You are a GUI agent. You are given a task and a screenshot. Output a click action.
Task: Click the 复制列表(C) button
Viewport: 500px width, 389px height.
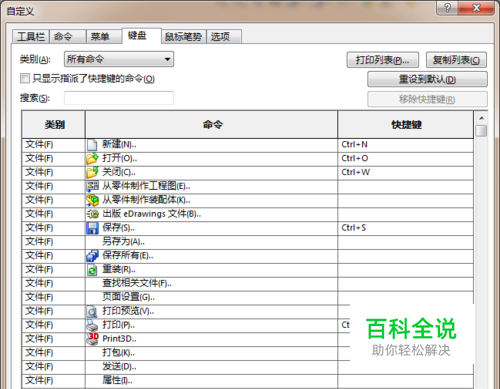point(456,60)
